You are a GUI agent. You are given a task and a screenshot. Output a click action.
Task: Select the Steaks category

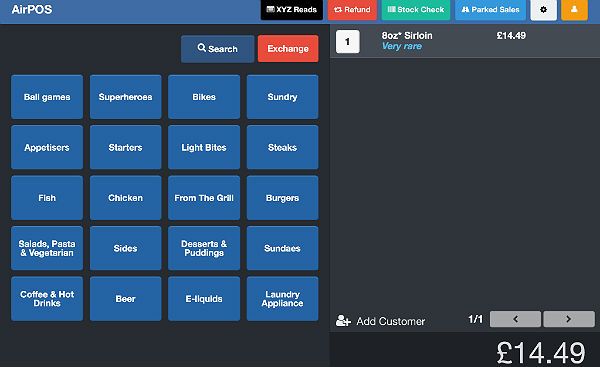[282, 147]
